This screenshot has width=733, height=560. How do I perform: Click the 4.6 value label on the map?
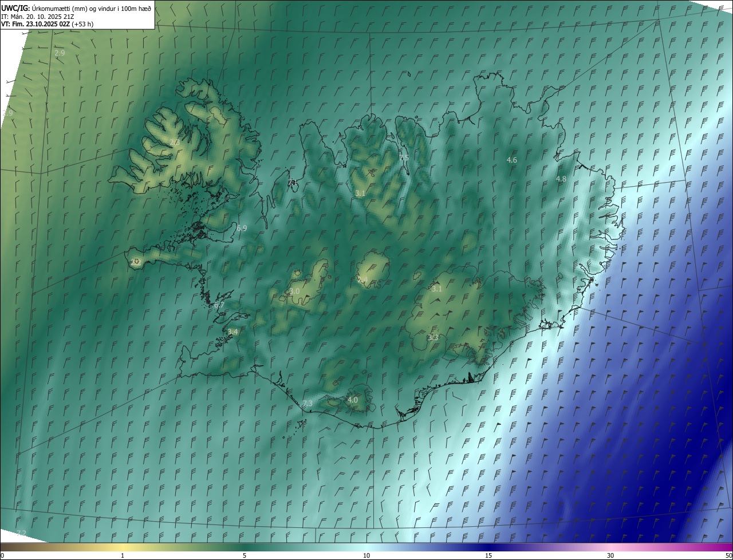(x=512, y=160)
